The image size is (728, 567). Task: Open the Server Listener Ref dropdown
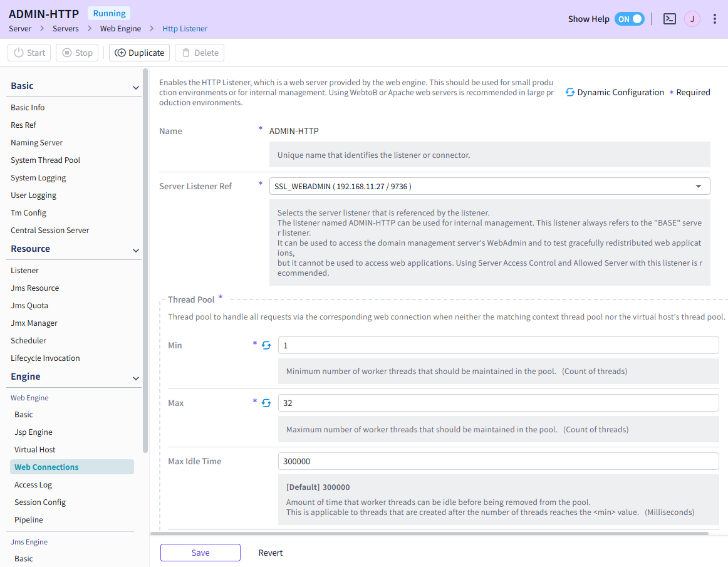coord(697,186)
